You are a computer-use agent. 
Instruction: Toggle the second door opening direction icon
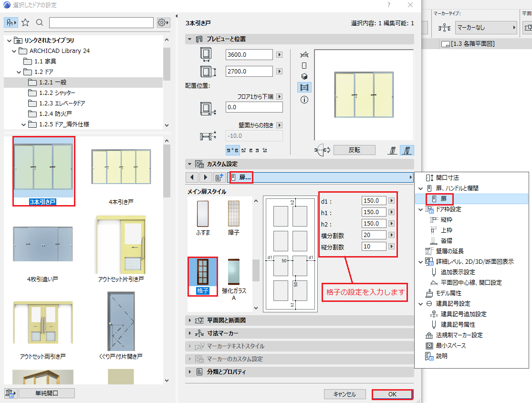(407, 150)
